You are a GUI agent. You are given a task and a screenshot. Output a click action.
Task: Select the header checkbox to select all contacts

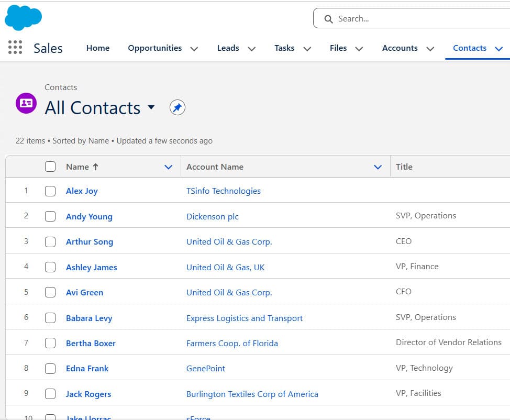50,166
